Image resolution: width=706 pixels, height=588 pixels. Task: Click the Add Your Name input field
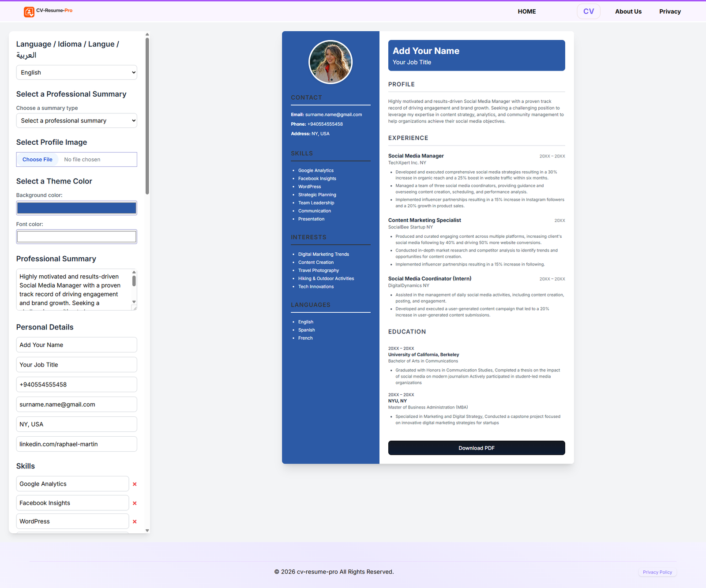coord(77,345)
